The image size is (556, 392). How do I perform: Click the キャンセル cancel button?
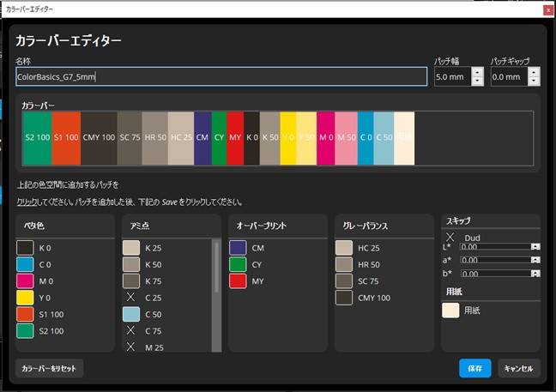(x=518, y=368)
